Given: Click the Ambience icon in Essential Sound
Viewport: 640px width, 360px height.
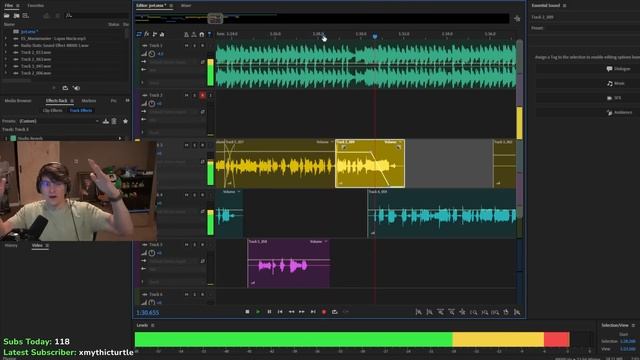Looking at the screenshot, I should (x=609, y=112).
